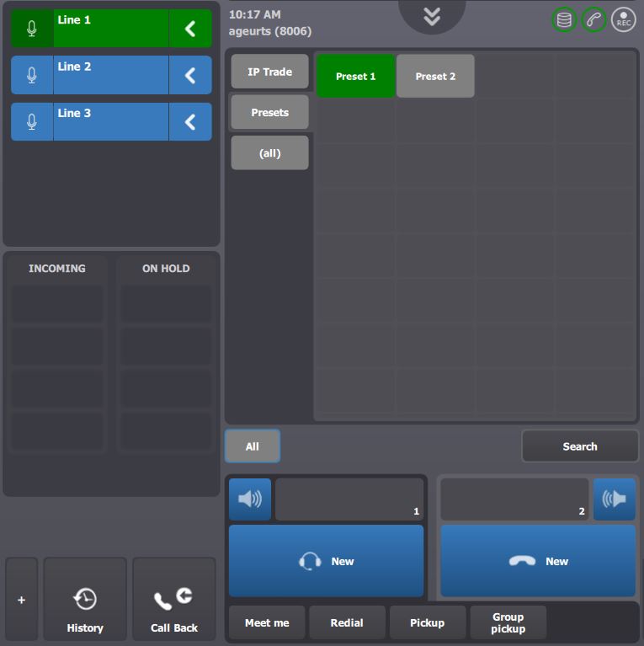
Task: Collapse the panel with double-chevron down
Action: [432, 17]
